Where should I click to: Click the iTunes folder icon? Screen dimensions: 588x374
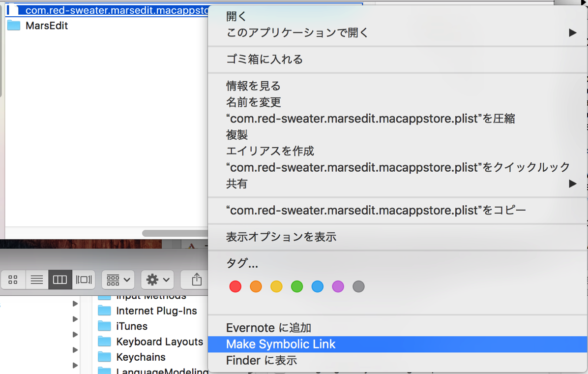104,326
